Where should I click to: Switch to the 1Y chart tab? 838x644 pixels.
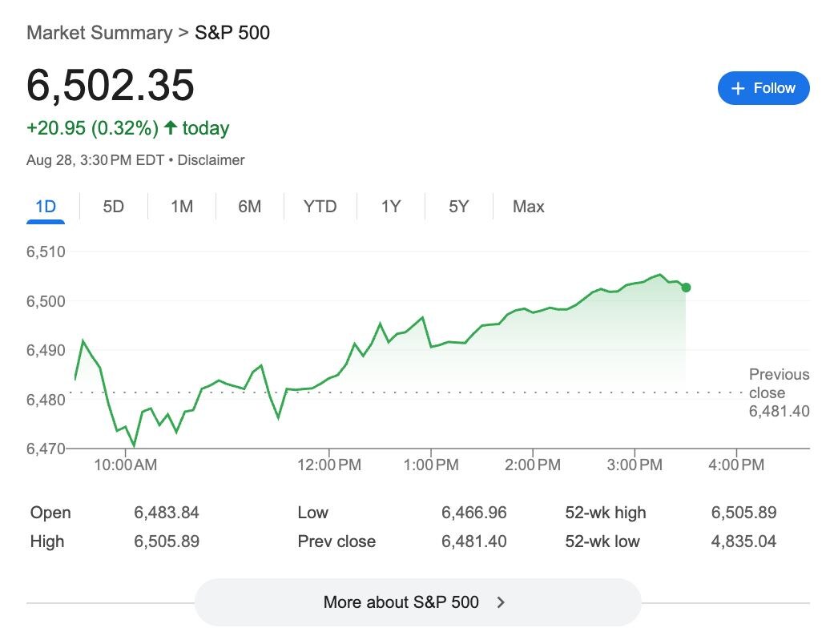(x=390, y=207)
